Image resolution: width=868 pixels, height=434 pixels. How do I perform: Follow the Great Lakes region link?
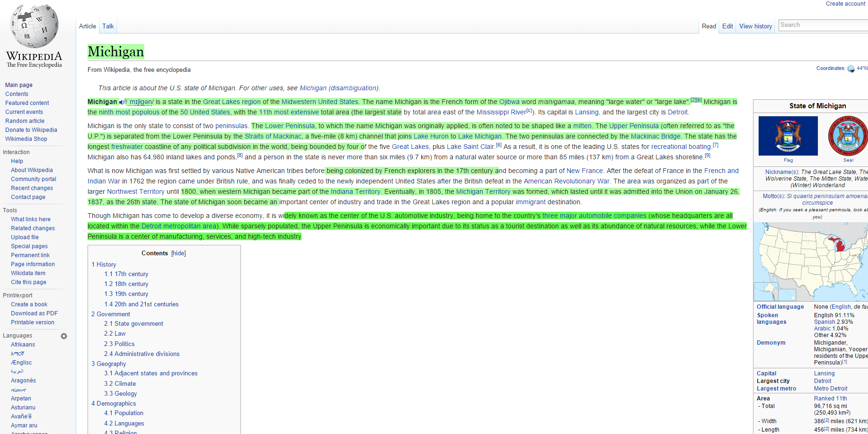tap(232, 102)
